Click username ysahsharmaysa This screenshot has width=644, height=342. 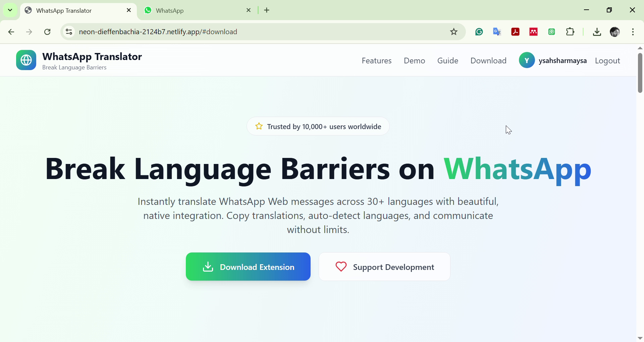[562, 61]
